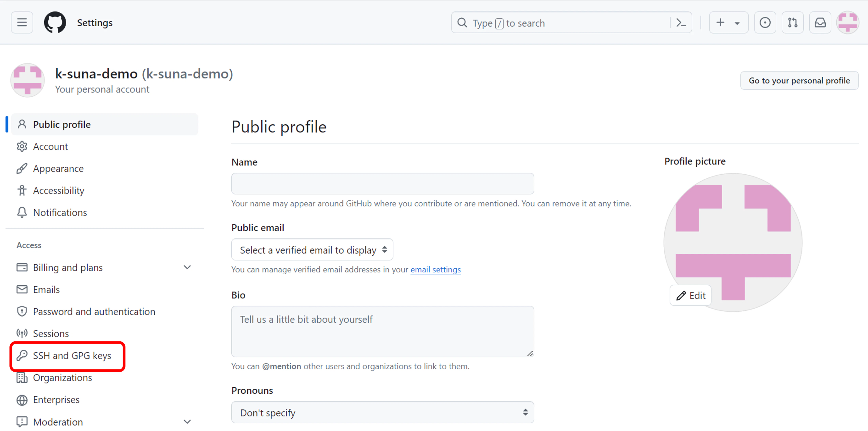Click the Enterprises globe icon
Image resolution: width=868 pixels, height=431 pixels.
[x=22, y=400]
